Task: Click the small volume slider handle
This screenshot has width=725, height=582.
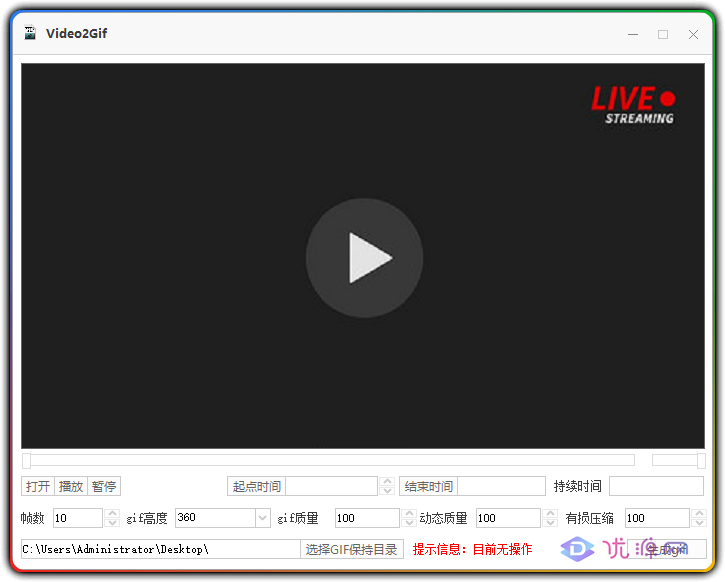Action: [x=701, y=460]
